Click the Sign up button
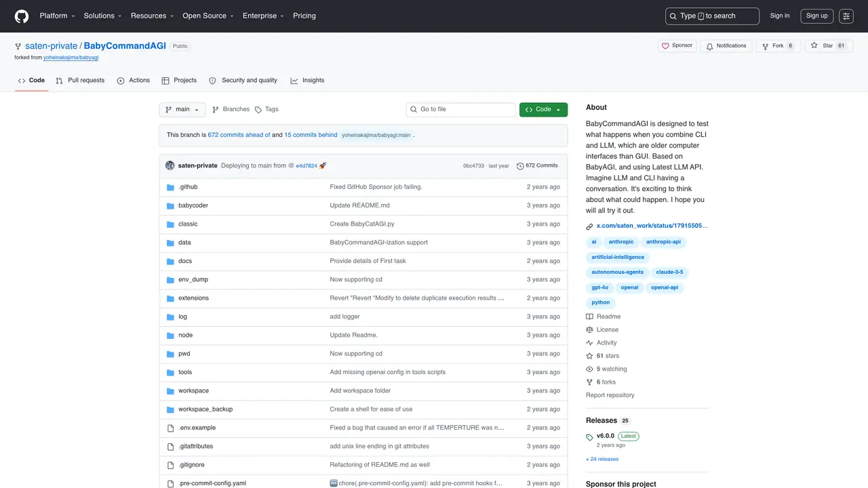The height and width of the screenshot is (488, 868). tap(817, 16)
